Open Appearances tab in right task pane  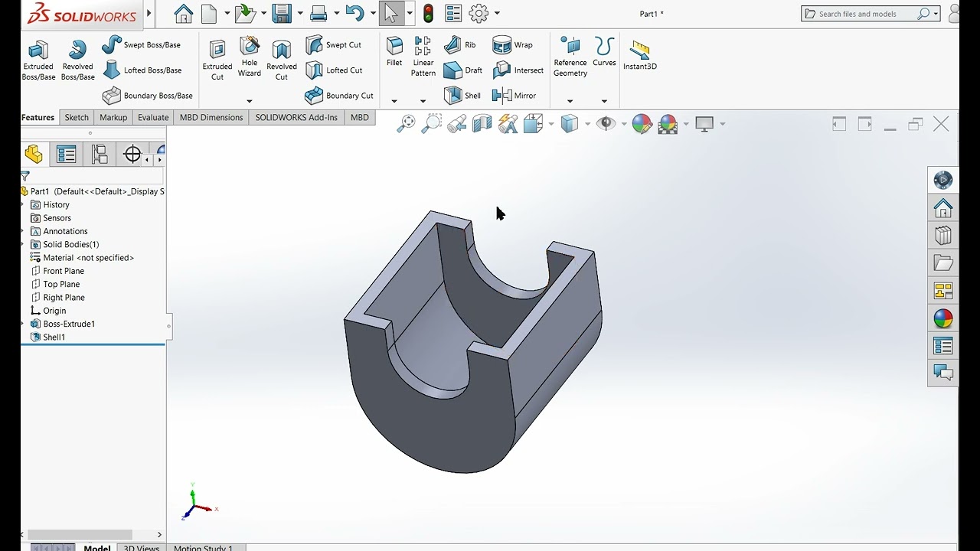tap(943, 318)
